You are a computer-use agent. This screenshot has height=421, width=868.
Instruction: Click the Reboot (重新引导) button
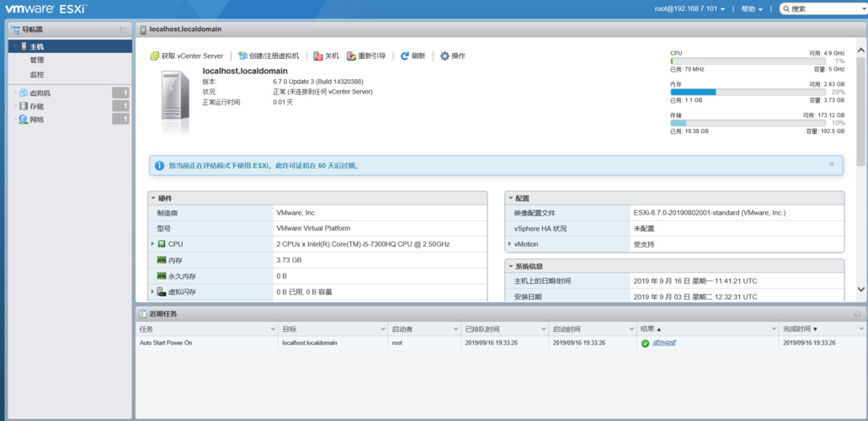coord(366,56)
